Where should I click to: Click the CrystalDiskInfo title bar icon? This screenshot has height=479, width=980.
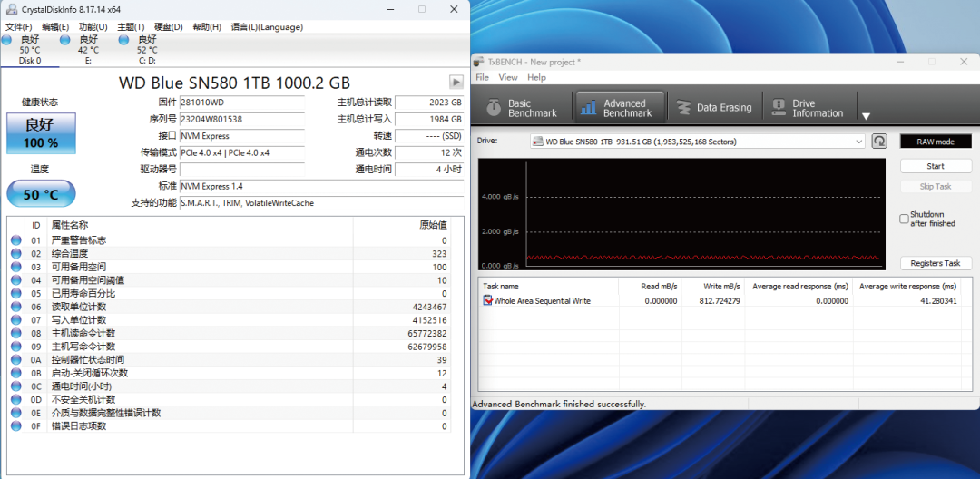12,9
